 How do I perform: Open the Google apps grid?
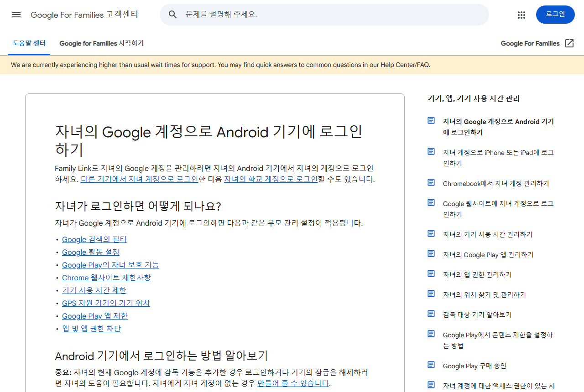pyautogui.click(x=521, y=15)
